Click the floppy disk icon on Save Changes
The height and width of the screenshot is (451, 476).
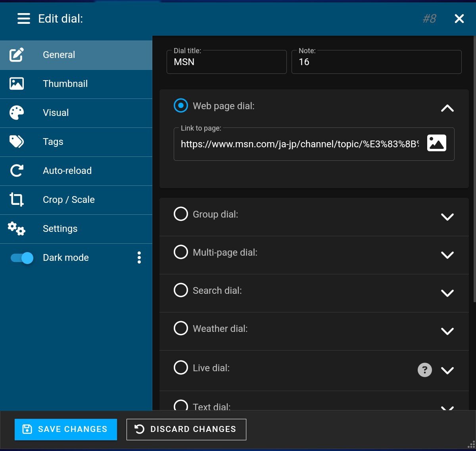point(27,429)
